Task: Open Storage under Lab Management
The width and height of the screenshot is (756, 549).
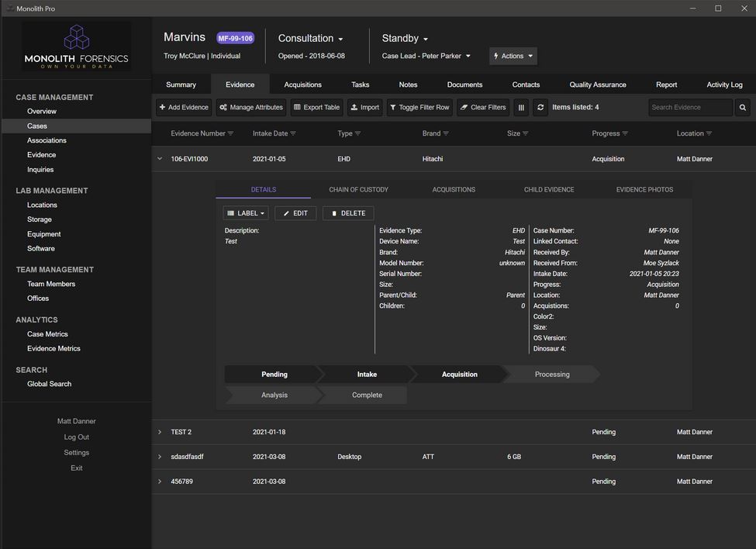Action: tap(40, 219)
